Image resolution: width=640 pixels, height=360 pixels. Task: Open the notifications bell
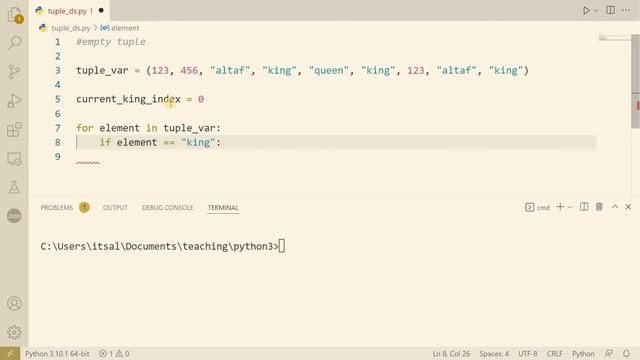[x=626, y=353]
